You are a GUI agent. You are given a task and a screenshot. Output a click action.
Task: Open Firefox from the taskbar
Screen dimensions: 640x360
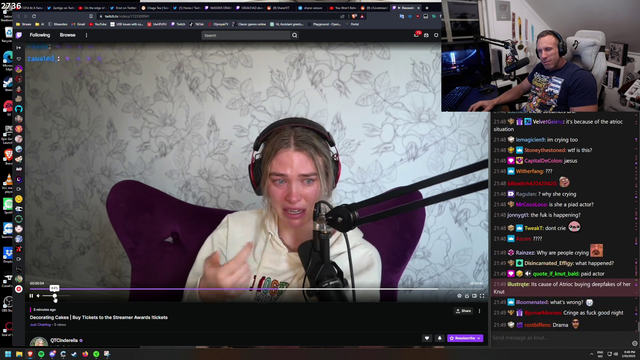click(85, 354)
